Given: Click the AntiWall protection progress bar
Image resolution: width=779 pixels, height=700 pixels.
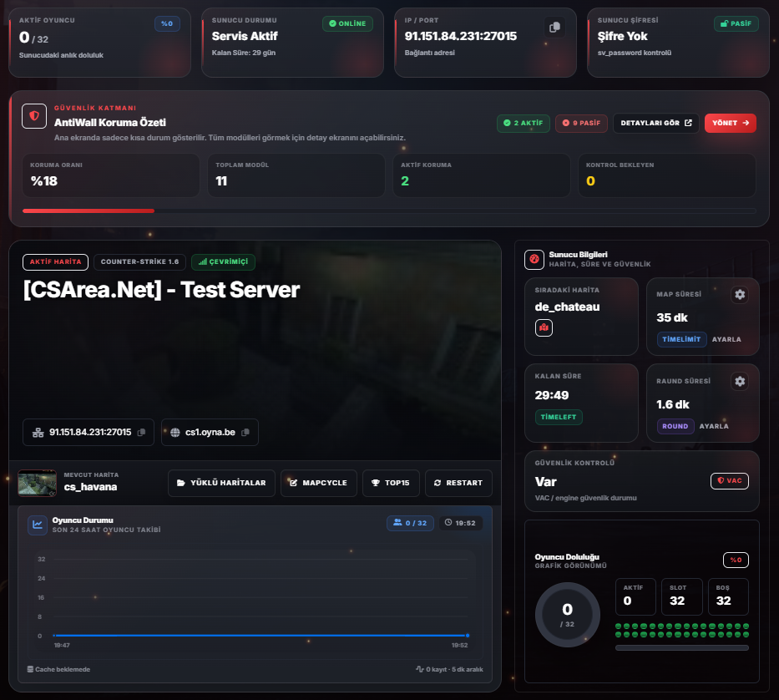Looking at the screenshot, I should tap(389, 211).
